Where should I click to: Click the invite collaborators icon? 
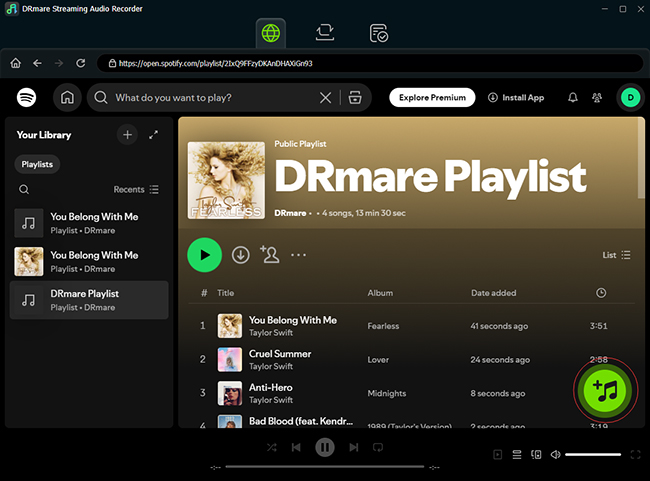point(269,255)
